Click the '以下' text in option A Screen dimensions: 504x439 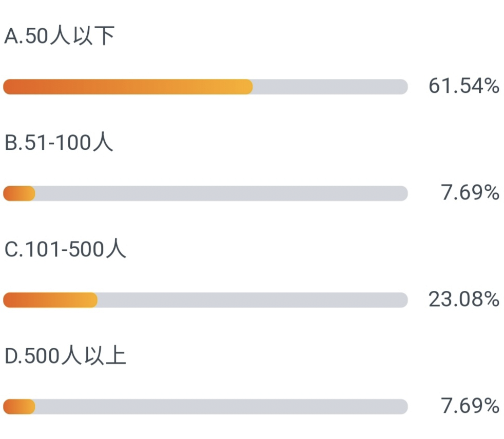click(94, 36)
